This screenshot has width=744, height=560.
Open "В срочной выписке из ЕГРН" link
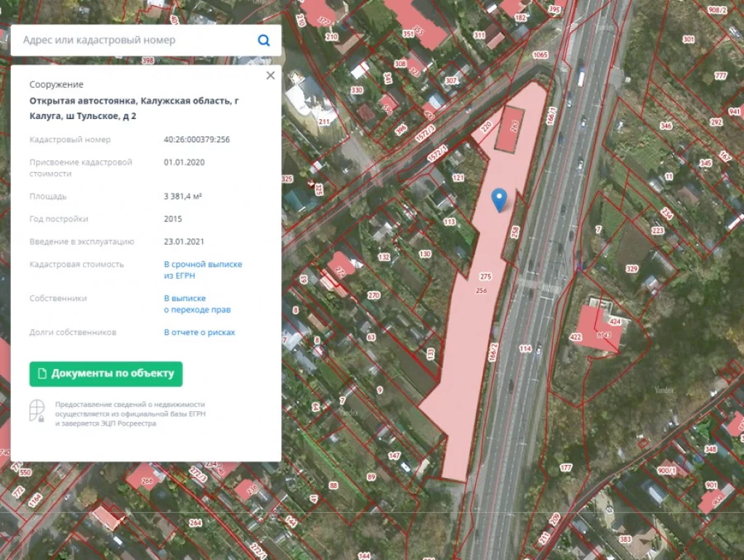203,270
